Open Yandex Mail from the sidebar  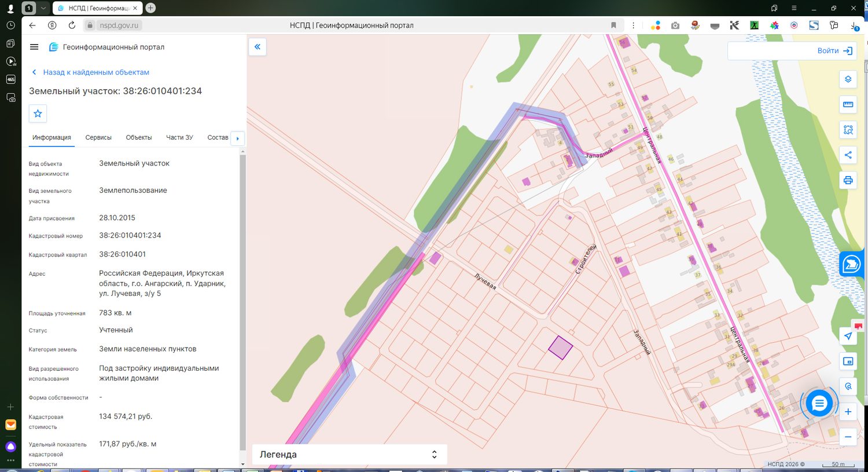click(x=10, y=425)
